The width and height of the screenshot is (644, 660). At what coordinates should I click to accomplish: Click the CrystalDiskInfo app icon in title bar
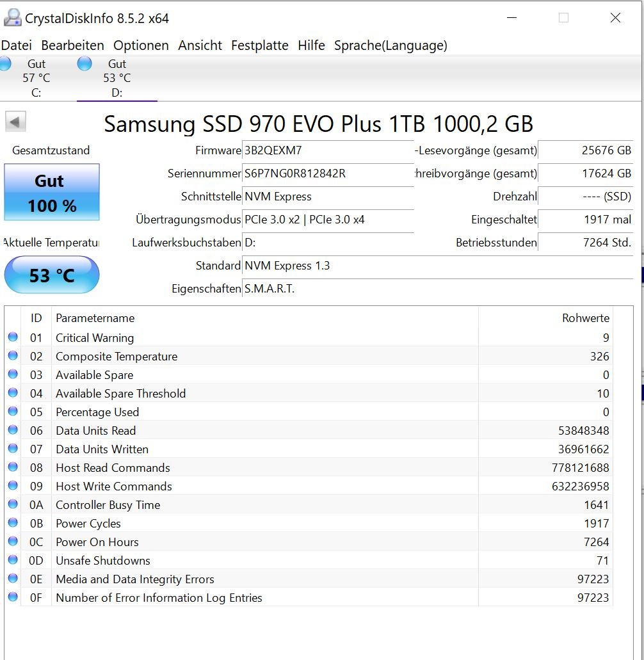pos(12,18)
